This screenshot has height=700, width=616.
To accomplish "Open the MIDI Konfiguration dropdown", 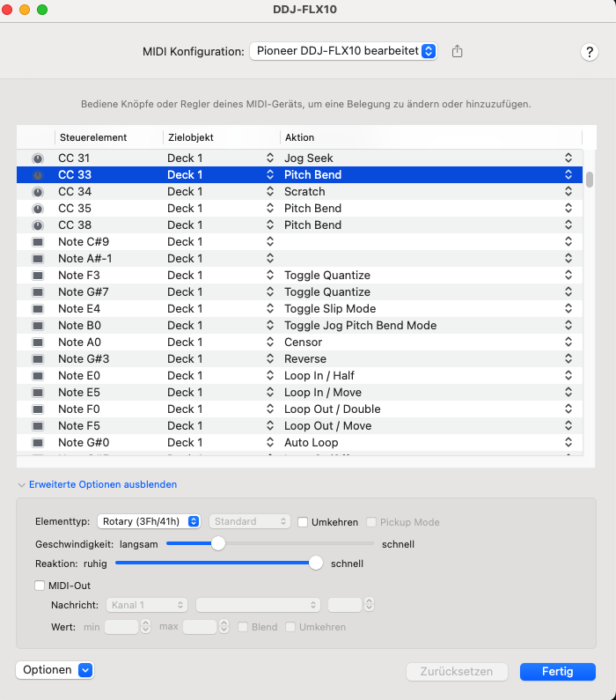I will click(343, 51).
